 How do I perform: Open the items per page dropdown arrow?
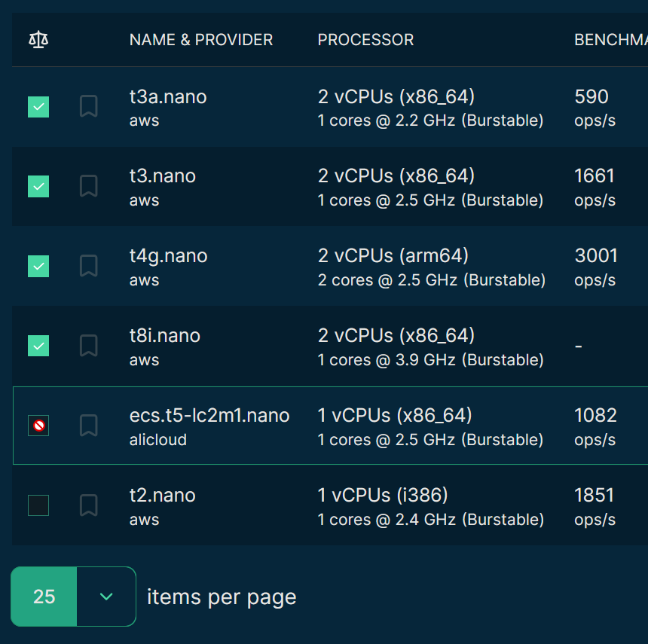[106, 597]
